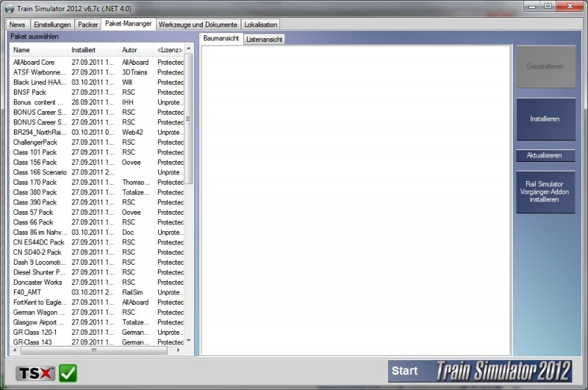Select the Bonus content row
This screenshot has height=390, width=588.
pyautogui.click(x=98, y=102)
